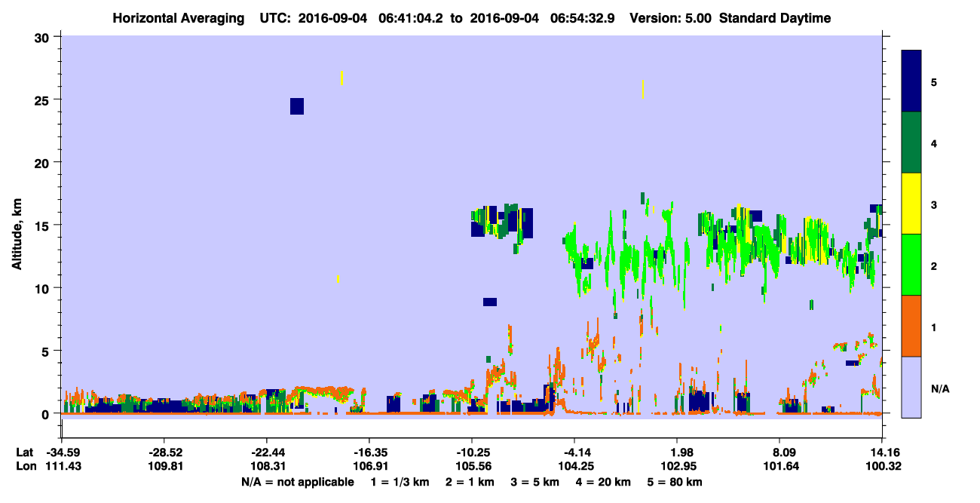Click the orange colorbar segment labeled 1
This screenshot has height=503, width=980.
click(911, 326)
